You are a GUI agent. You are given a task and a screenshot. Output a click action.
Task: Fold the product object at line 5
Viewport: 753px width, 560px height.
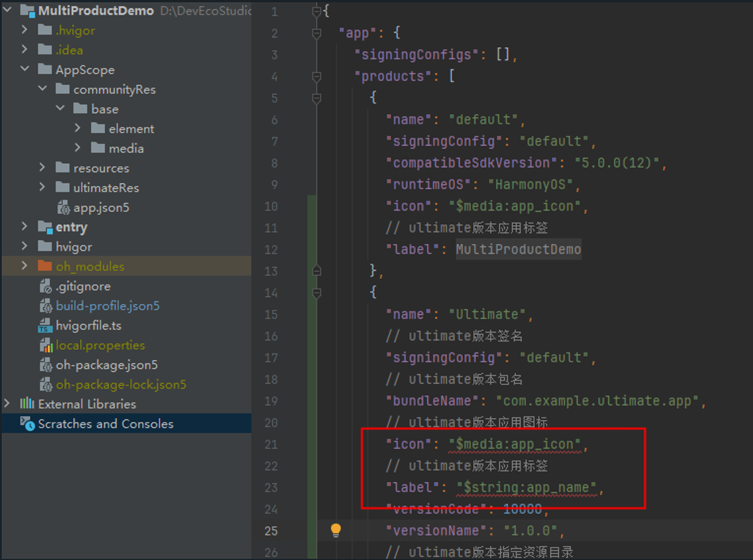pyautogui.click(x=317, y=98)
